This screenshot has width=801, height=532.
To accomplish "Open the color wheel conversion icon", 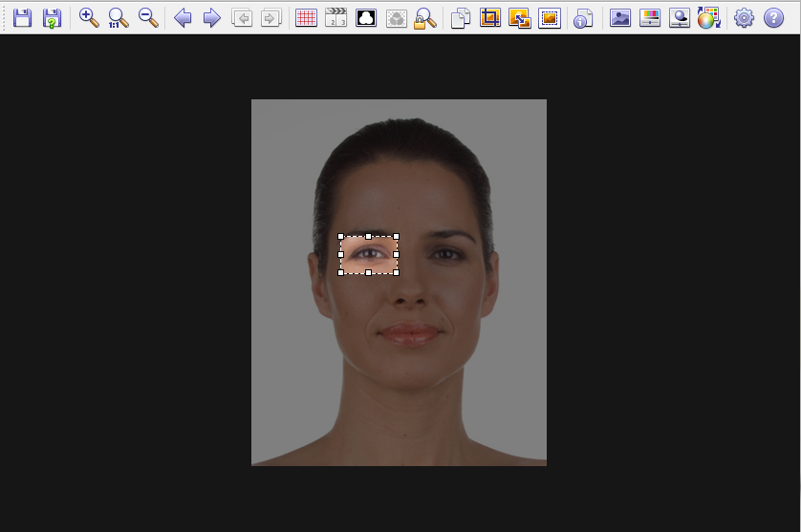I will [708, 18].
